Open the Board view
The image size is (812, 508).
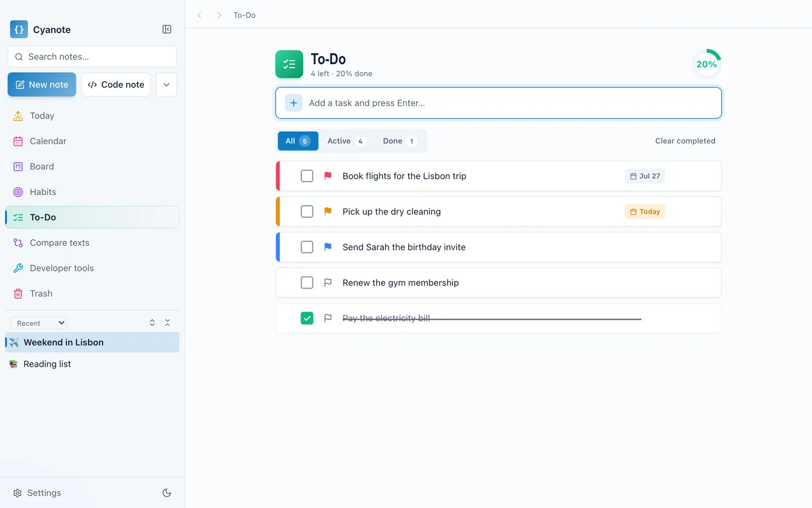pyautogui.click(x=92, y=167)
